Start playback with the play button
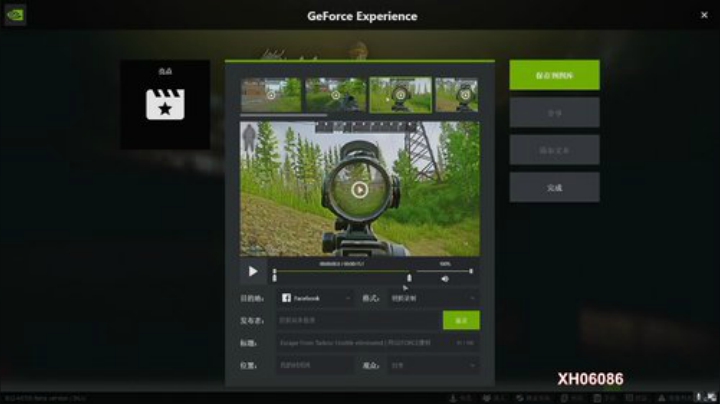 point(253,271)
